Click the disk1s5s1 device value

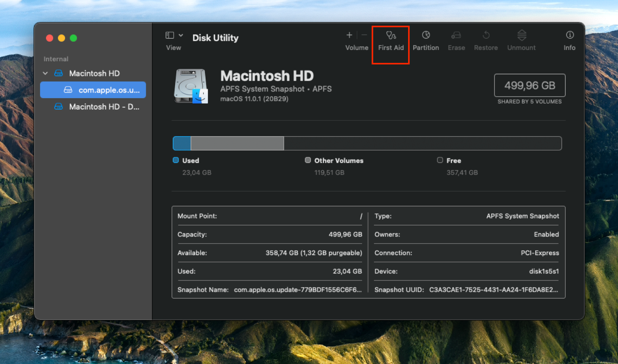pos(544,271)
